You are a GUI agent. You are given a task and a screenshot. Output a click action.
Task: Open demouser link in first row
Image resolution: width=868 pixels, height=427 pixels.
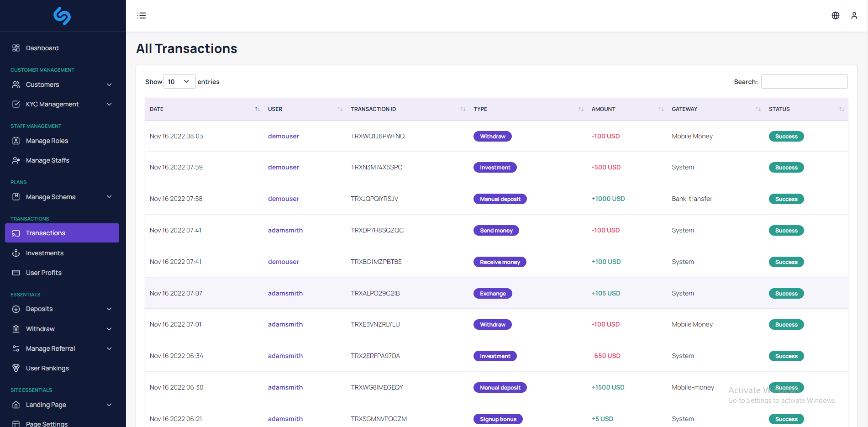pyautogui.click(x=283, y=136)
